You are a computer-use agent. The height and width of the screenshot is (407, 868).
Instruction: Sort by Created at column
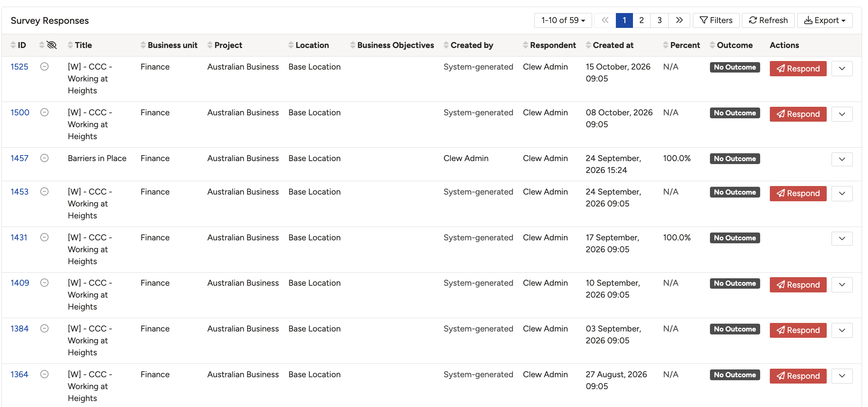610,45
